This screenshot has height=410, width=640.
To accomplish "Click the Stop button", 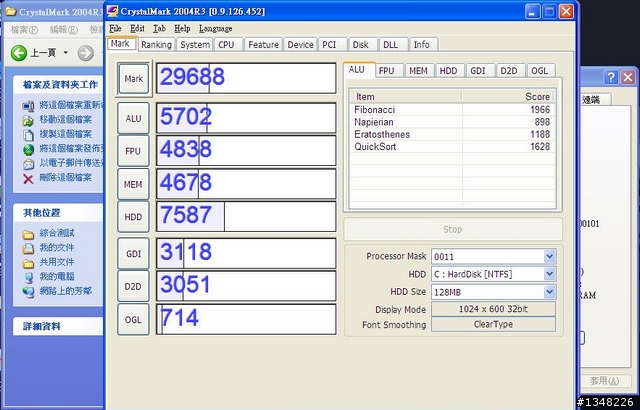I will pyautogui.click(x=453, y=229).
